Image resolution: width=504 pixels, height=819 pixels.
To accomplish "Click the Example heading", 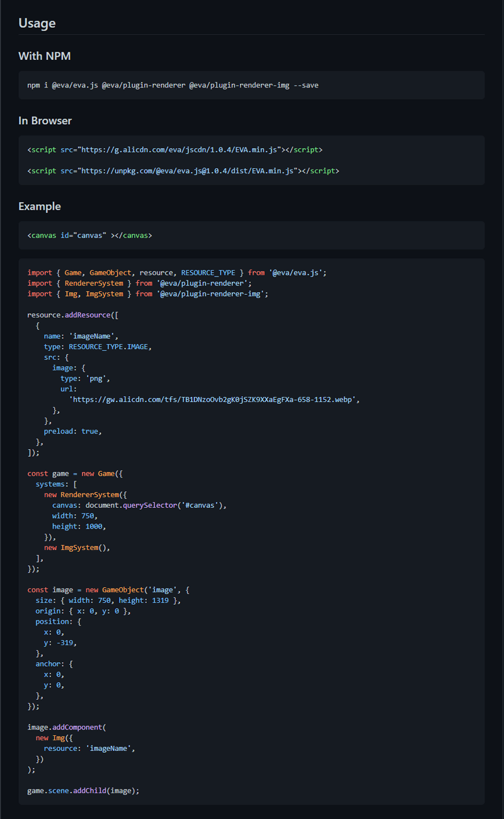I will coord(40,206).
